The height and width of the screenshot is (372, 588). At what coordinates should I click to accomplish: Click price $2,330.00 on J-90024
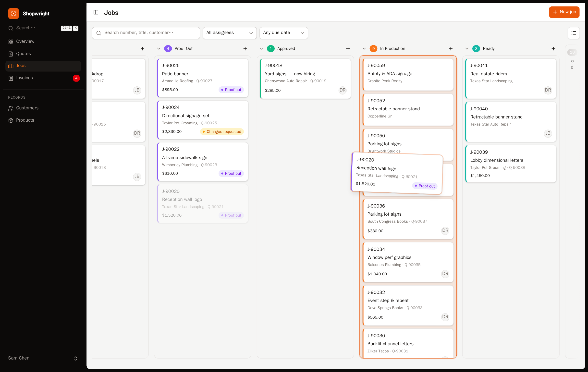pyautogui.click(x=172, y=132)
